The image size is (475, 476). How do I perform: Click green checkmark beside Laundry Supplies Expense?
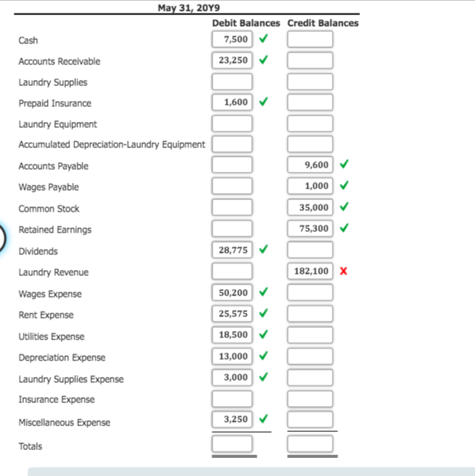point(263,376)
